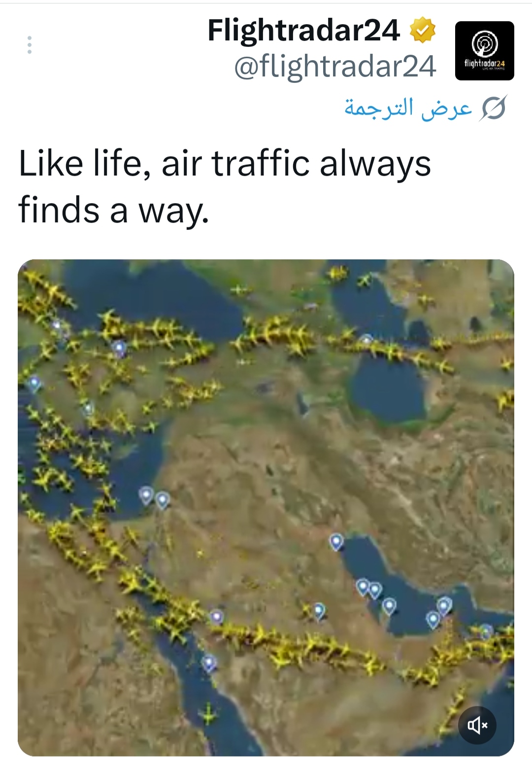This screenshot has height=768, width=532.
Task: Open the Flightradar24 display name link
Action: (x=303, y=30)
